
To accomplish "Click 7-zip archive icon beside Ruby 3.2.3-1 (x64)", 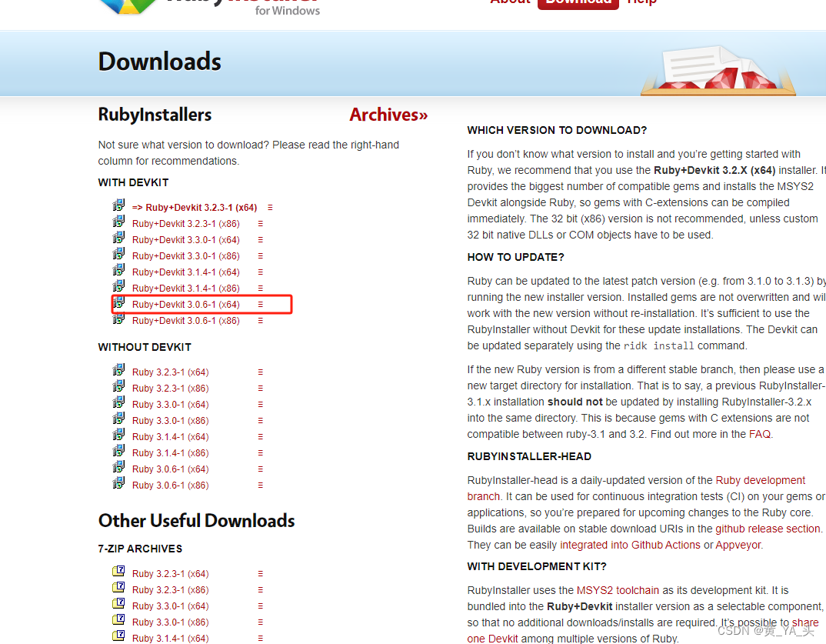I will coord(118,571).
